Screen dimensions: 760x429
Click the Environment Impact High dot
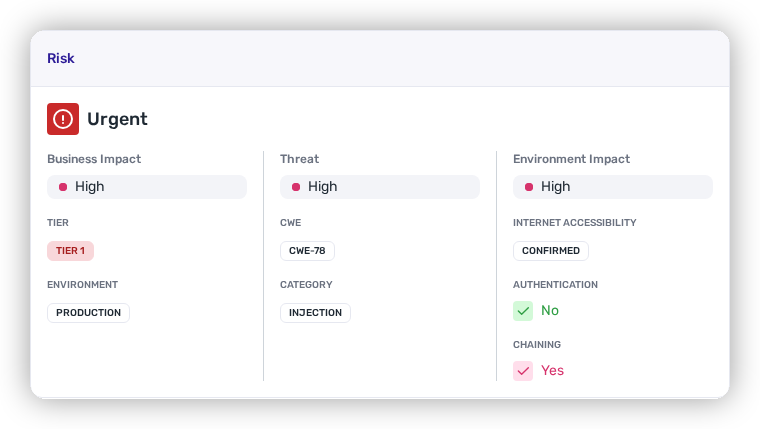pyautogui.click(x=529, y=187)
